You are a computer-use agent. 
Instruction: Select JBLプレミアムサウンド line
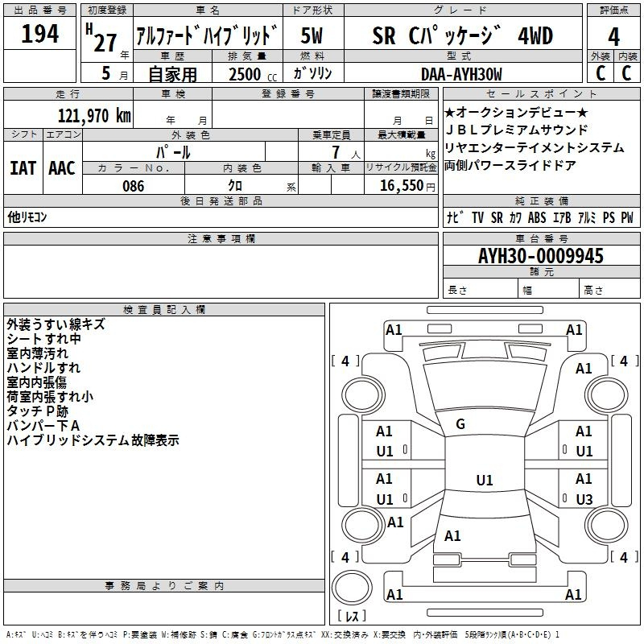(x=517, y=130)
